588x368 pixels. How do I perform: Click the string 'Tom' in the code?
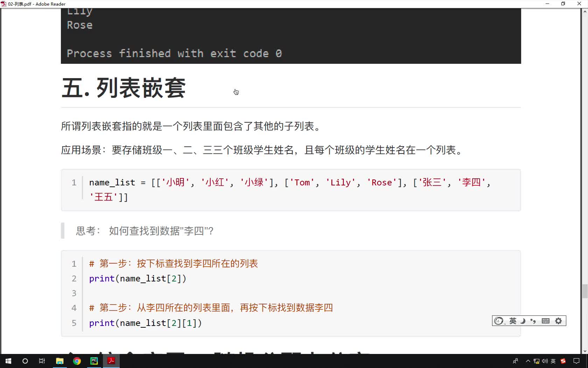[302, 183]
